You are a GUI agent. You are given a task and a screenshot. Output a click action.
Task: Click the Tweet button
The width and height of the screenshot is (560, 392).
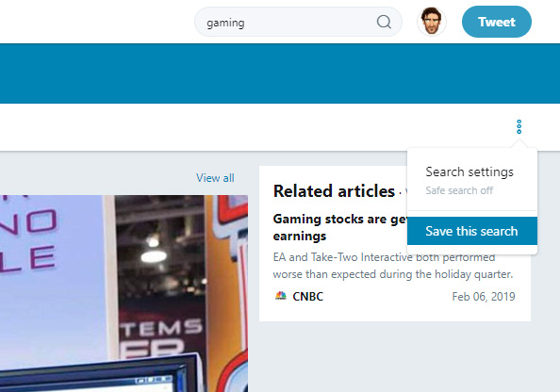coord(497,22)
